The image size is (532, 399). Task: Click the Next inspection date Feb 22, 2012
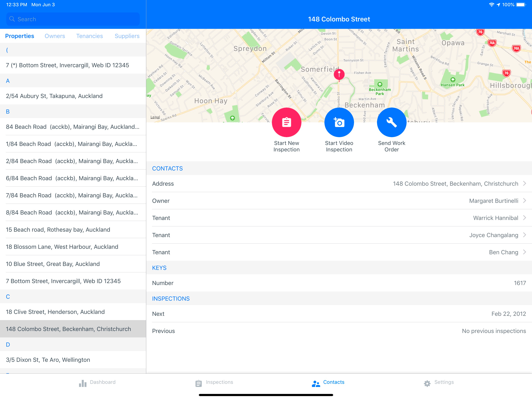point(509,313)
